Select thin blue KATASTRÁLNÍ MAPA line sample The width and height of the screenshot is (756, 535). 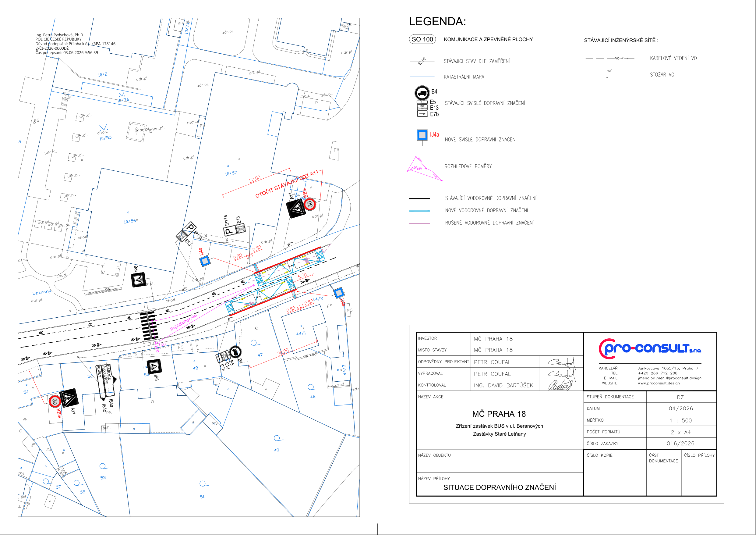pos(422,77)
